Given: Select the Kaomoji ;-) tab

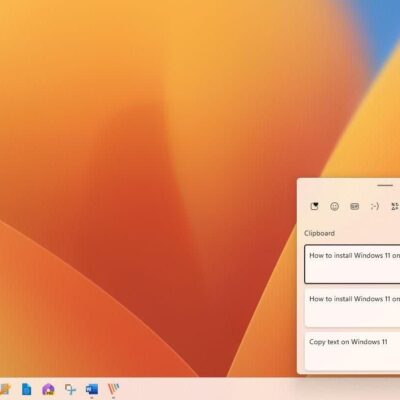Looking at the screenshot, I should point(375,207).
